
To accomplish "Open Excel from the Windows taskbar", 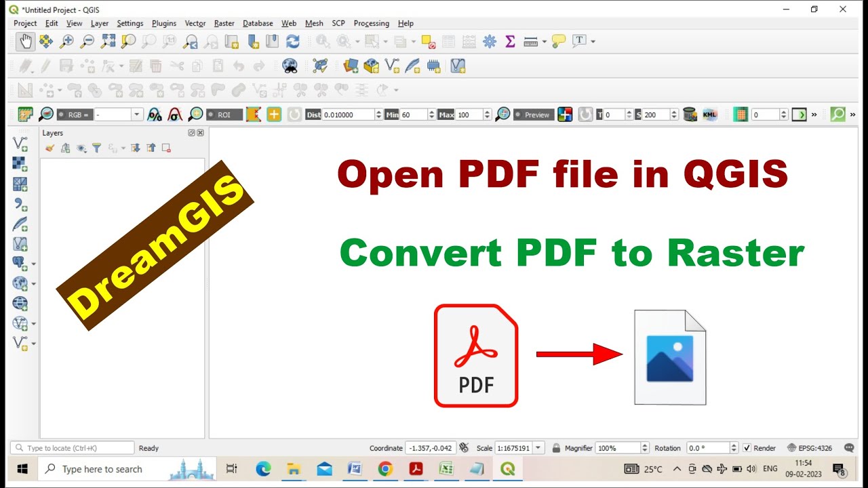I will [446, 469].
